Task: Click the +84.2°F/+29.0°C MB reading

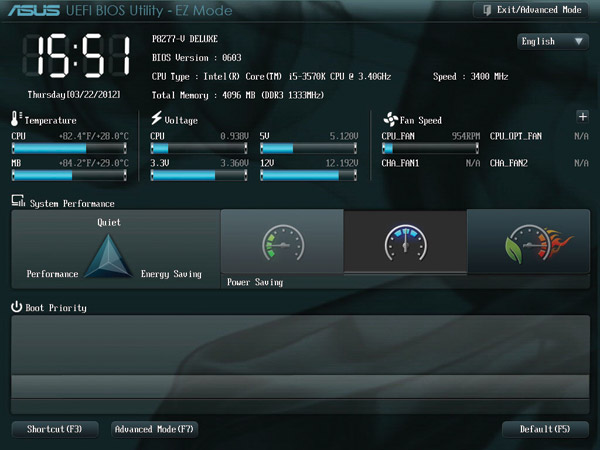Action: coord(94,163)
